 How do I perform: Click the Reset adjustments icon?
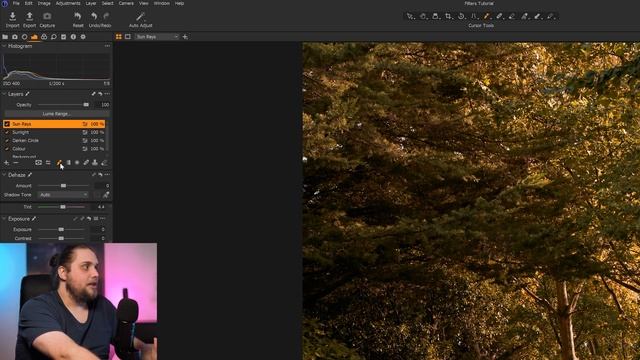pyautogui.click(x=78, y=16)
